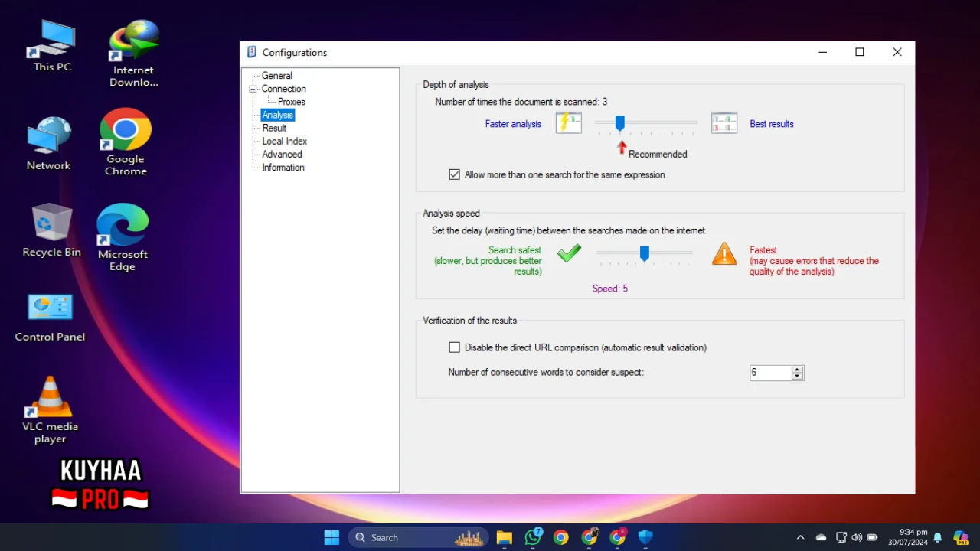Show hidden system tray icons
The height and width of the screenshot is (551, 980).
pyautogui.click(x=801, y=537)
